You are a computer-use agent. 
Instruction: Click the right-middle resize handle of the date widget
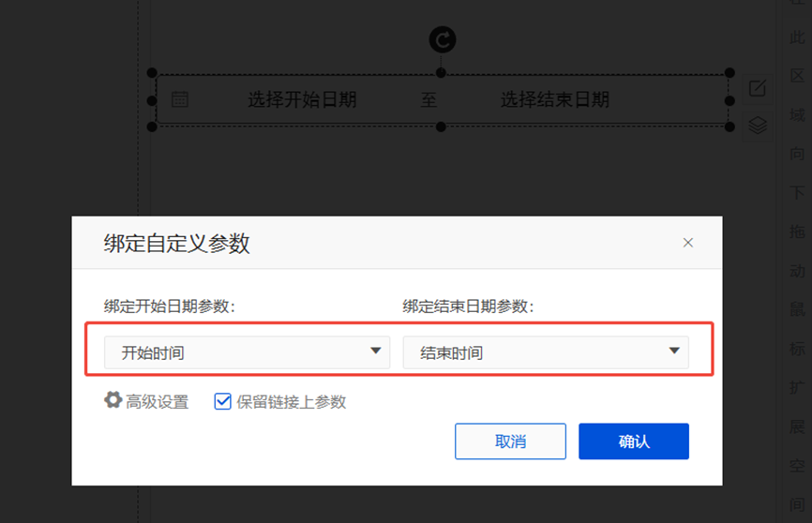[x=729, y=100]
